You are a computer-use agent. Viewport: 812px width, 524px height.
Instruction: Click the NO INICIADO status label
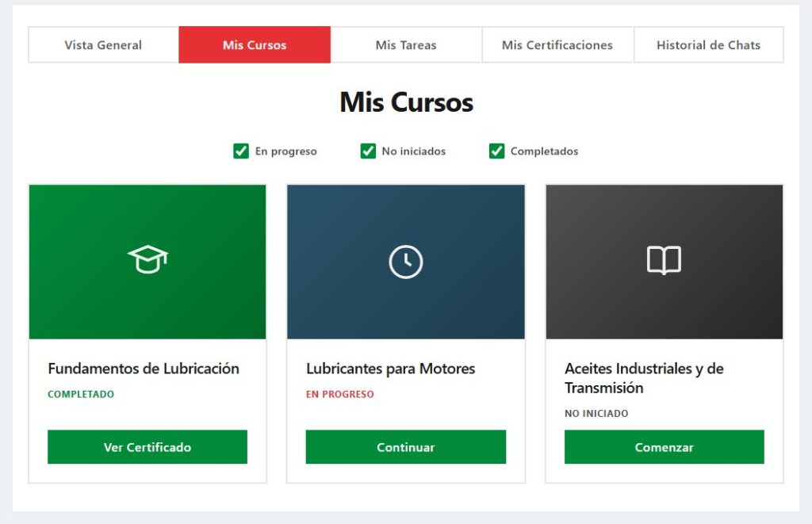596,413
